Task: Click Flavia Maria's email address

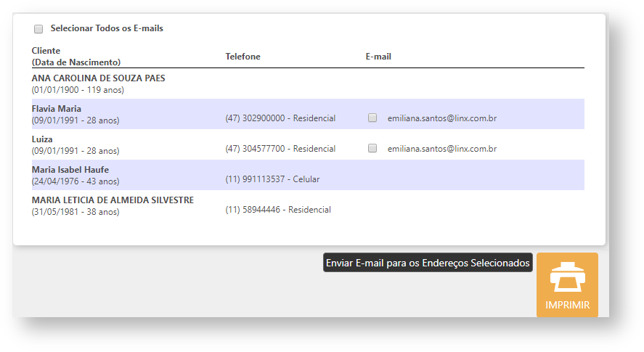Action: point(441,118)
